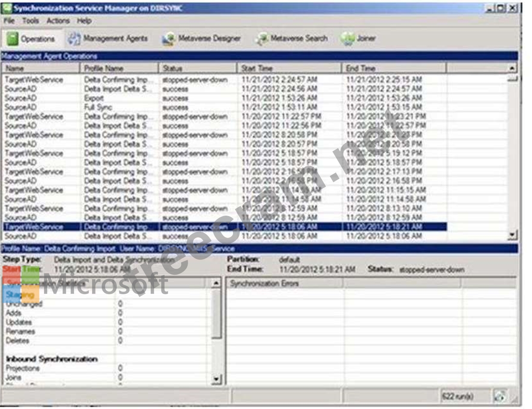Viewport: 532px width, 409px height.
Task: Open Management Agents via its icon
Action: tap(74, 39)
